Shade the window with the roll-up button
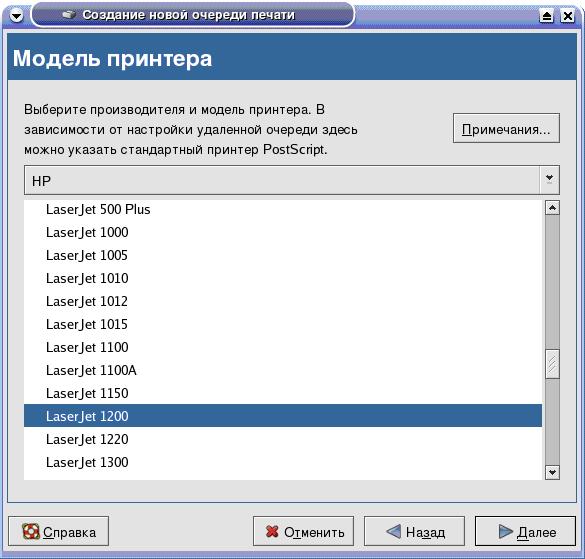The width and height of the screenshot is (585, 559). pyautogui.click(x=547, y=16)
